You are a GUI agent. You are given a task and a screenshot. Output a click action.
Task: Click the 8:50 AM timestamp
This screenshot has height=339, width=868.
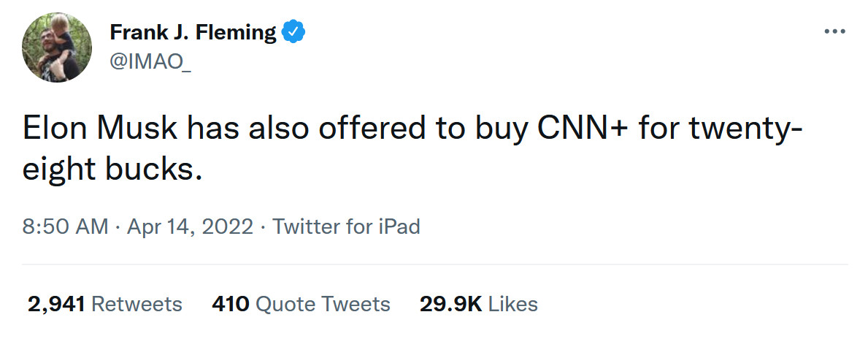(65, 226)
